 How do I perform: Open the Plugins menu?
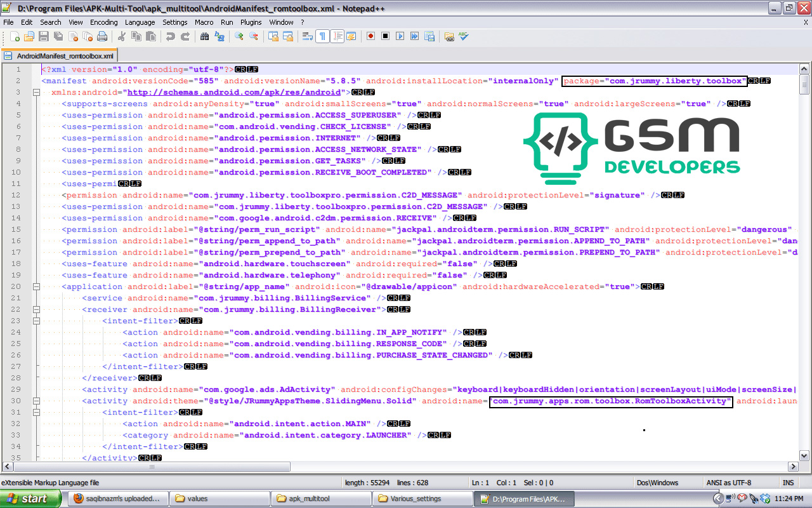pos(251,22)
